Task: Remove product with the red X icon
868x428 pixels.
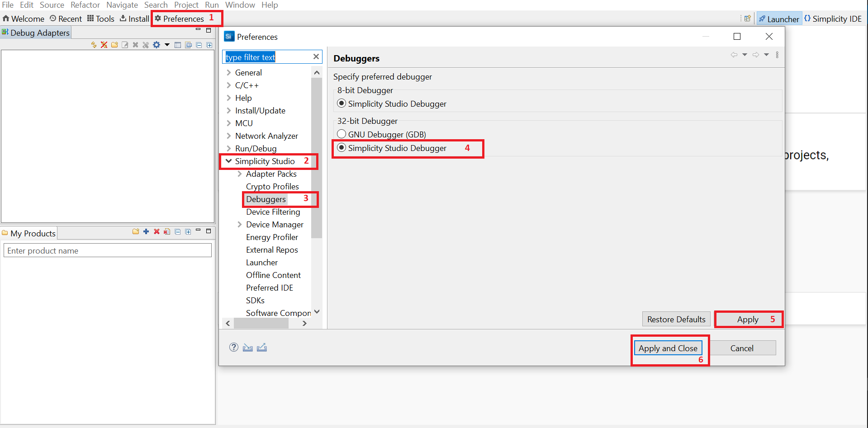Action: 157,231
